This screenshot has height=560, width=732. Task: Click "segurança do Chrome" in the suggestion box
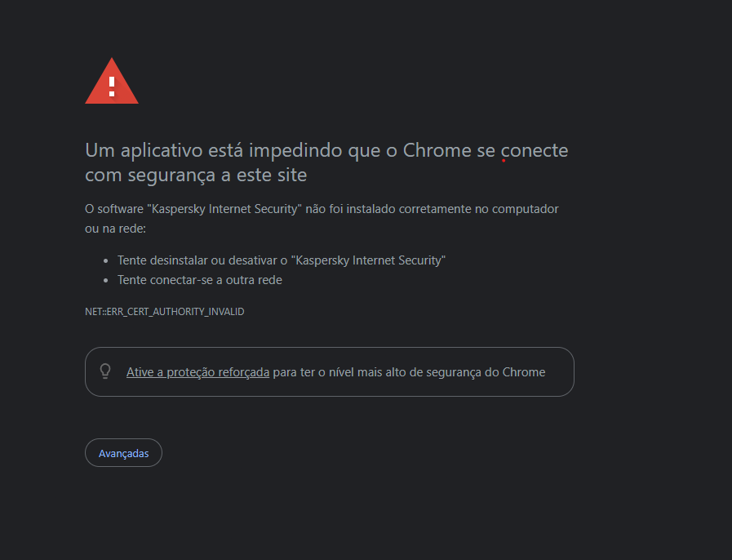tap(486, 372)
